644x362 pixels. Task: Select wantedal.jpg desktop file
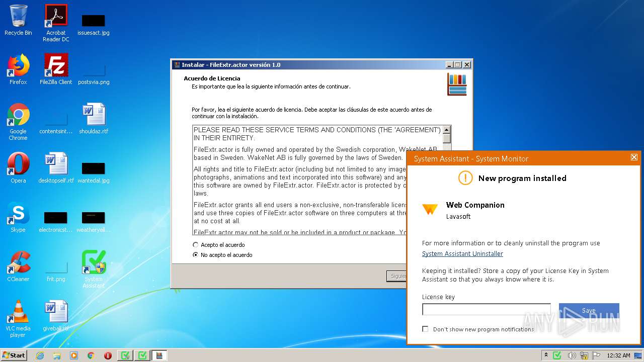click(94, 172)
